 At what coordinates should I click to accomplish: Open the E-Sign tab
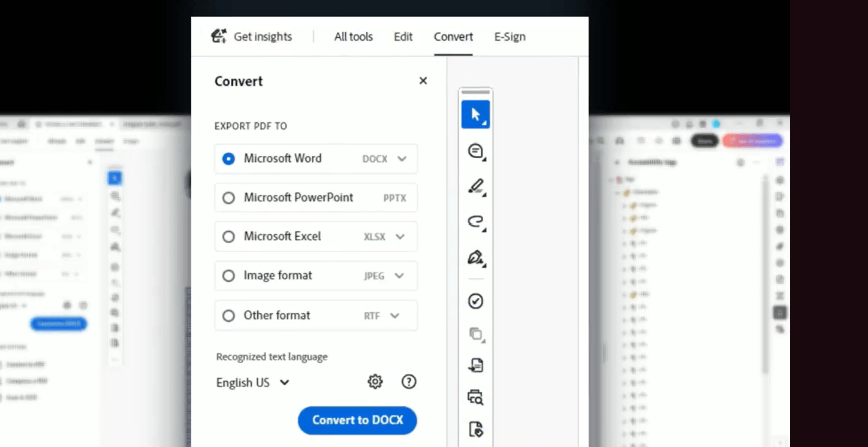[x=510, y=37]
